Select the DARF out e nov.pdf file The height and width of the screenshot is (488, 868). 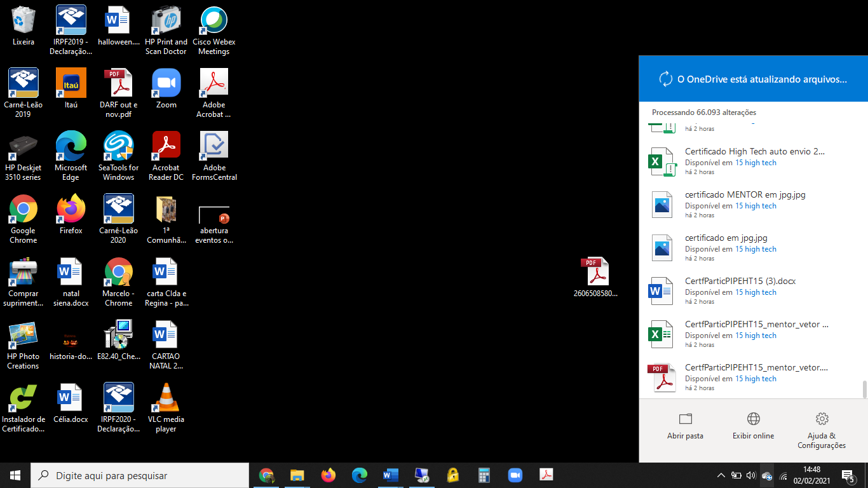tap(119, 93)
